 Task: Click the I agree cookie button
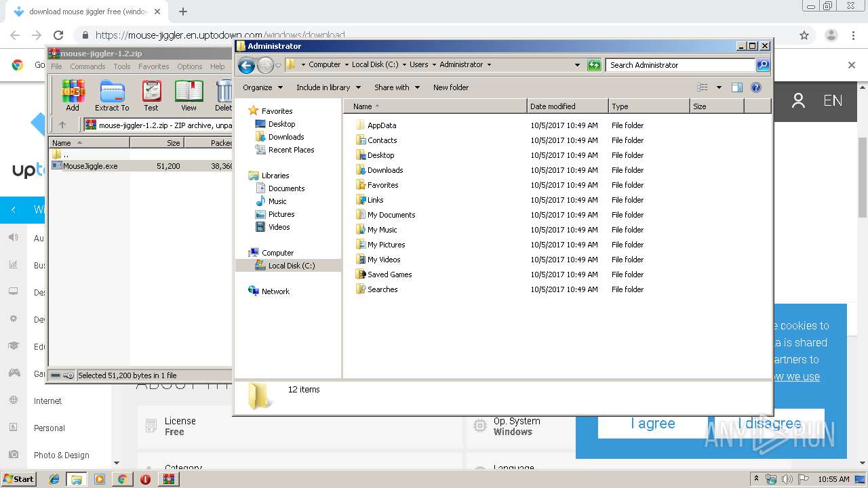click(652, 424)
